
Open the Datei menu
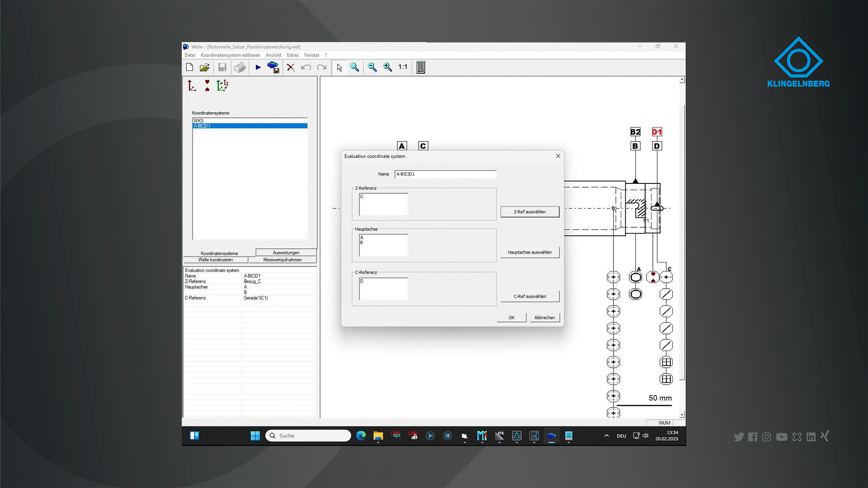(x=190, y=55)
